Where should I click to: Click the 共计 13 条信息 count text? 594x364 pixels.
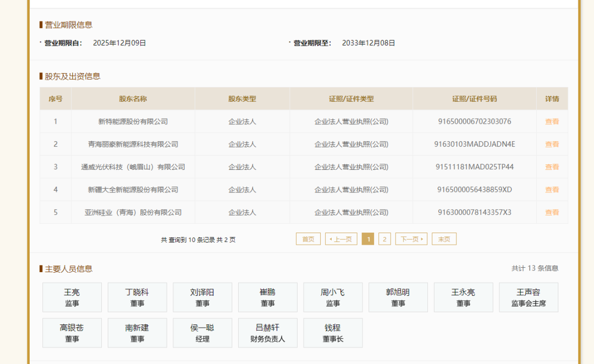coord(535,268)
